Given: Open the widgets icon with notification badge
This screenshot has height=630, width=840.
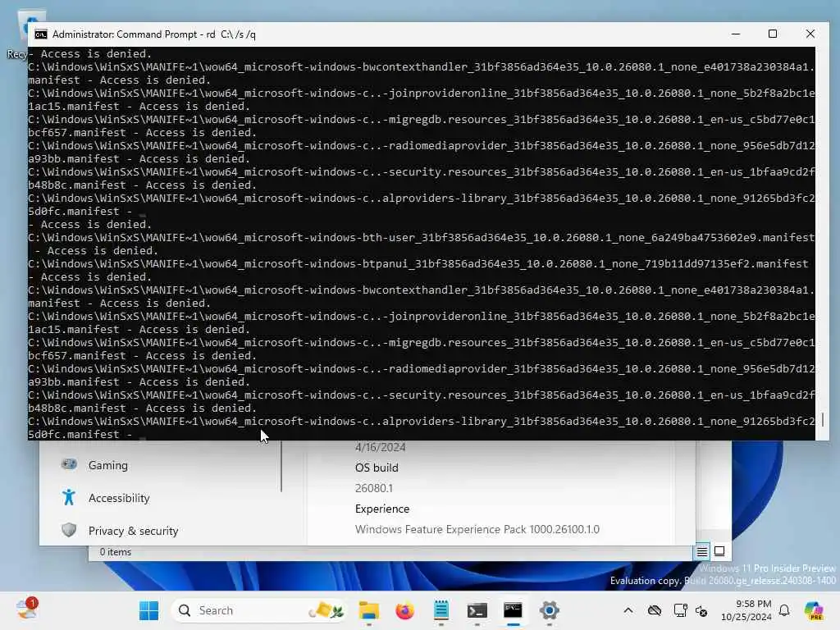Looking at the screenshot, I should 26,609.
